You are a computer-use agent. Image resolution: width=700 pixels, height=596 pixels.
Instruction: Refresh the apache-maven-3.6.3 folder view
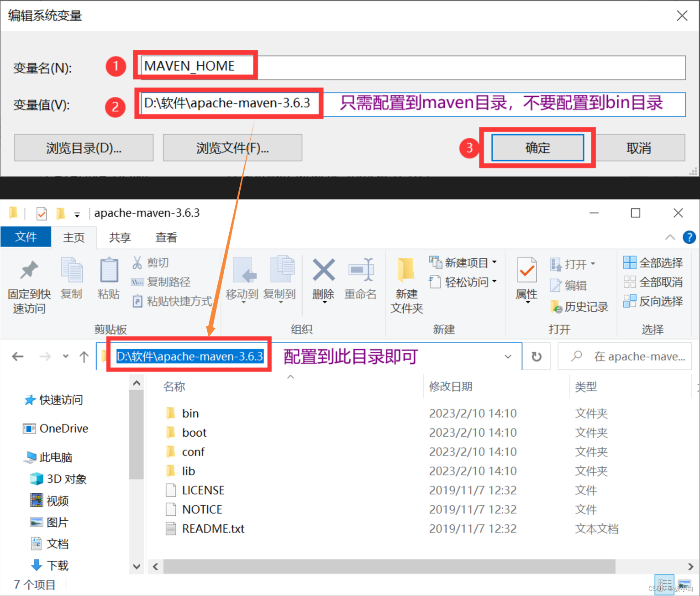click(537, 356)
